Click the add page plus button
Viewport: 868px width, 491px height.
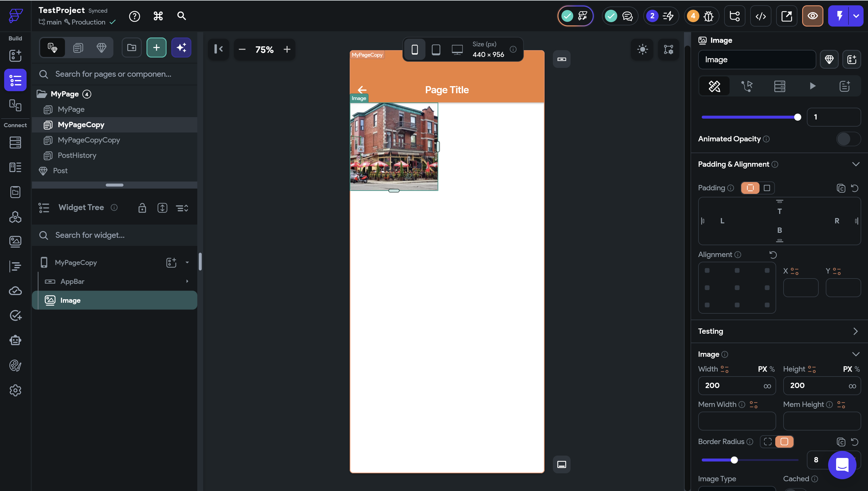[156, 48]
